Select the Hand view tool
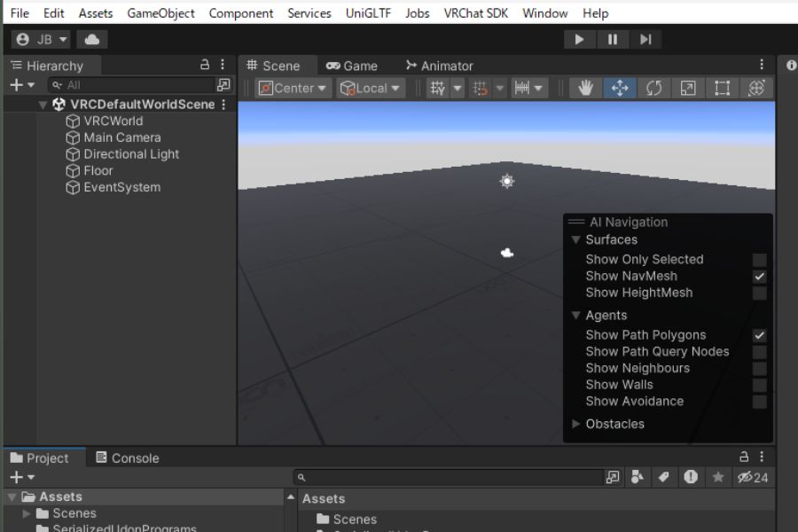The width and height of the screenshot is (798, 532). coord(585,88)
